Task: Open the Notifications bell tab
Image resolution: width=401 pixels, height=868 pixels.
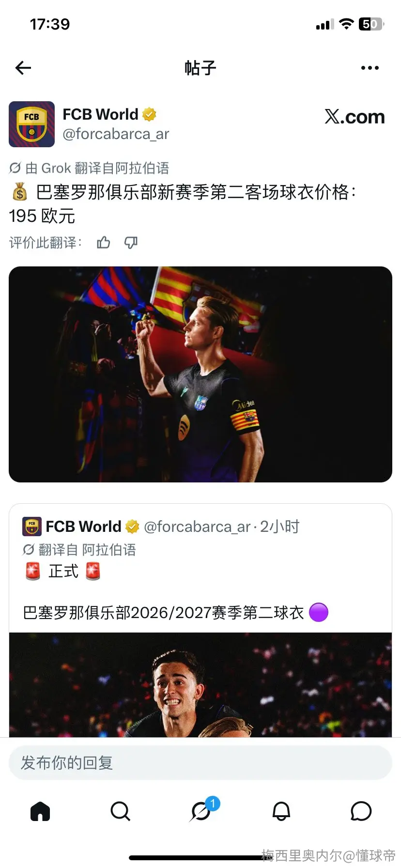Action: pyautogui.click(x=281, y=811)
